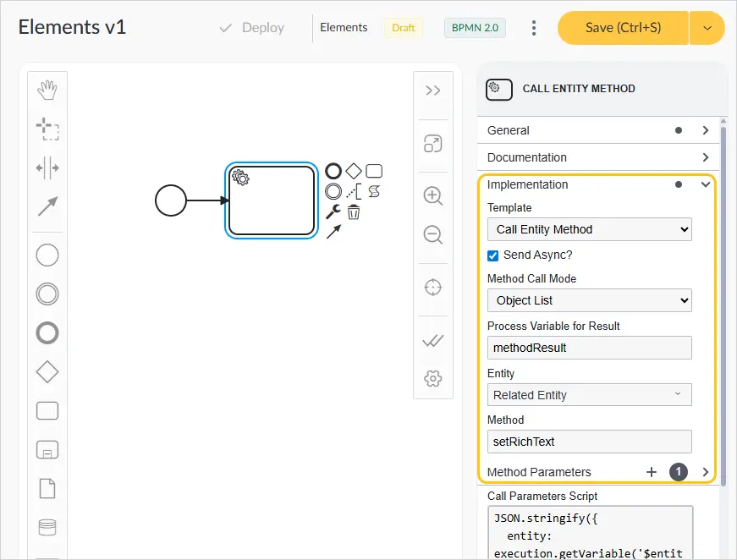The height and width of the screenshot is (560, 737).
Task: Change element type with wrench icon
Action: 333,211
